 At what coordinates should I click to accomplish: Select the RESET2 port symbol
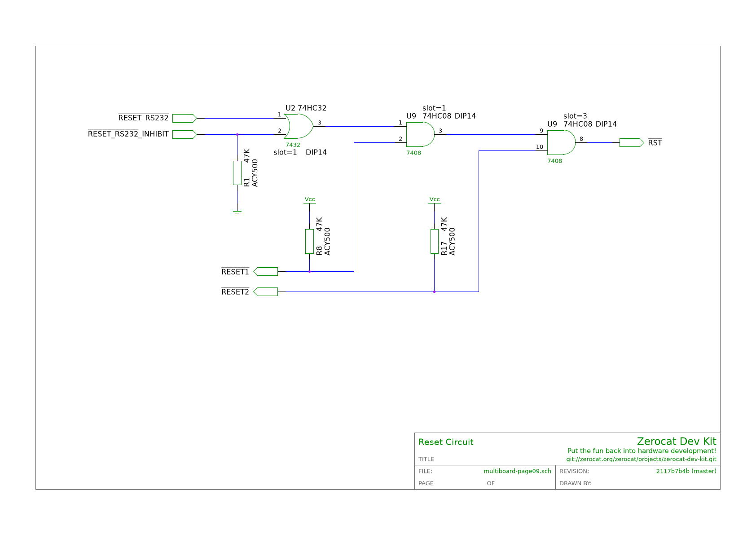(266, 292)
